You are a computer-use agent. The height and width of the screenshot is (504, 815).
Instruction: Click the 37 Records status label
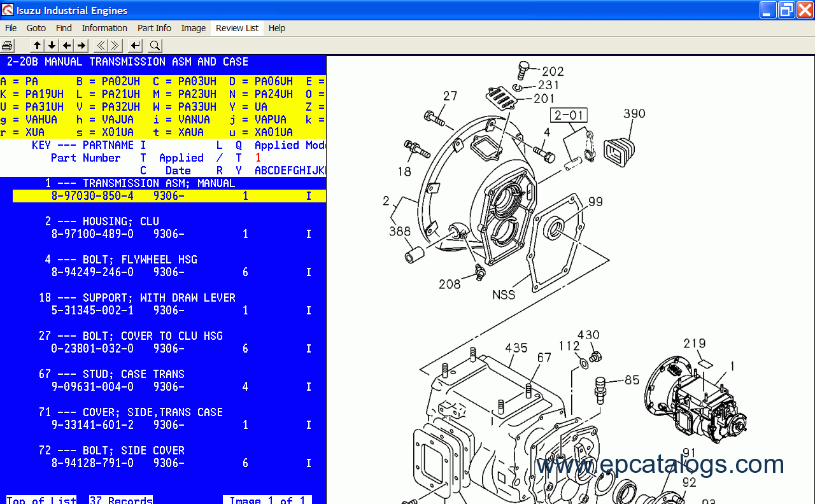(x=121, y=500)
